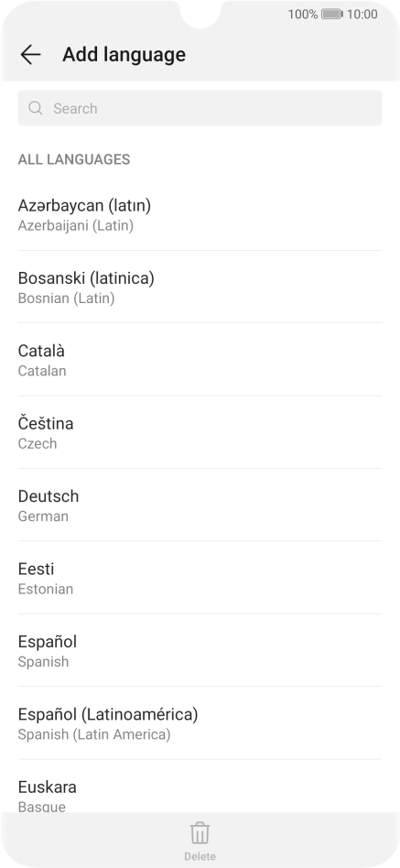Tap the Delete trash icon
The image size is (400, 868).
[x=200, y=832]
